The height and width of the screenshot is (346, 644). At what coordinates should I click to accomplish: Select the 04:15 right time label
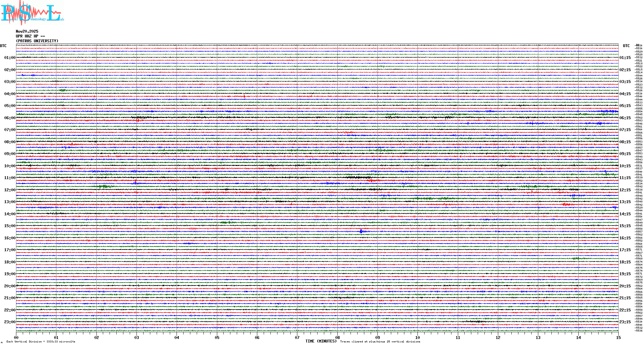pos(625,94)
